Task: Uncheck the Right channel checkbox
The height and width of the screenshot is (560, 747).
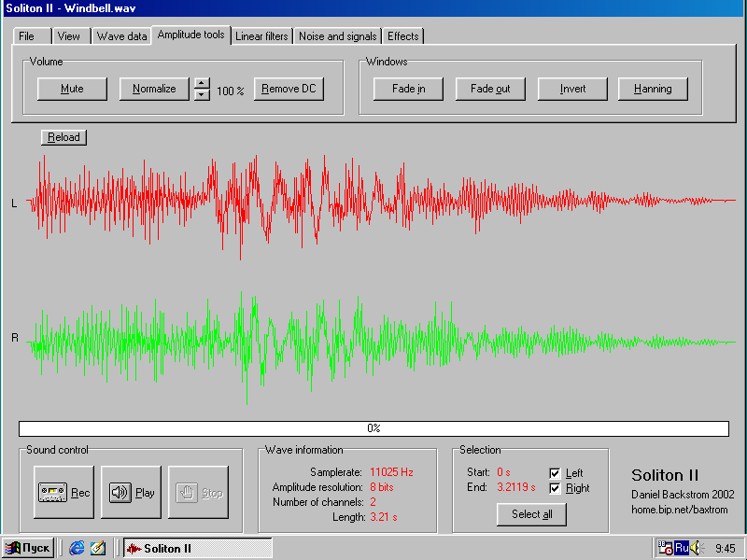Action: pos(555,488)
